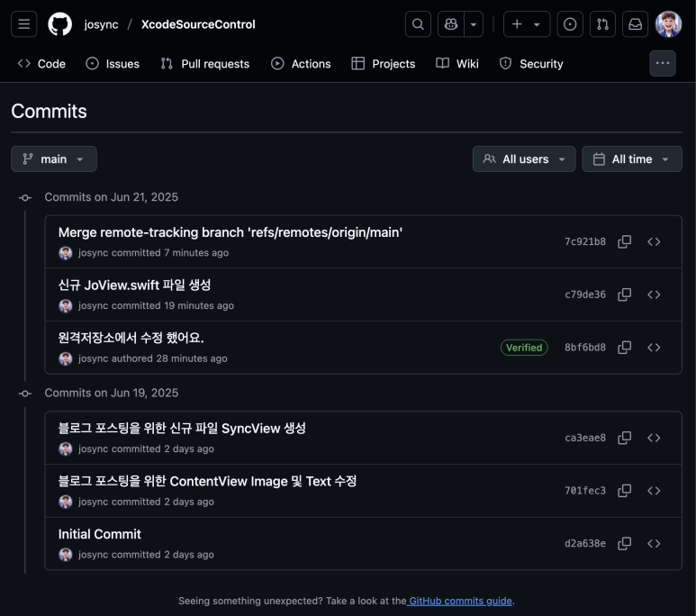This screenshot has width=696, height=616.
Task: Switch to the Pull requests tab
Action: tap(205, 64)
